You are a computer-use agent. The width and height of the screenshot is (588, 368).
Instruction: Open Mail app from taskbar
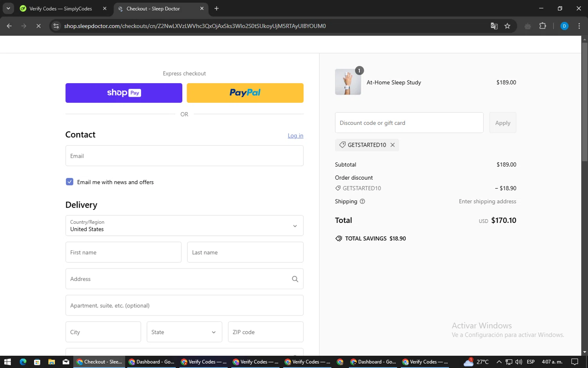66,362
